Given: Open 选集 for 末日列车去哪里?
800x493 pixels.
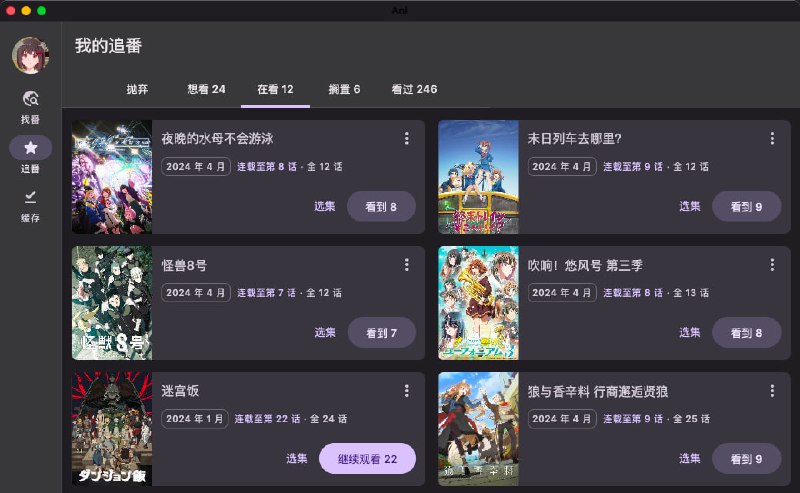Looking at the screenshot, I should point(690,206).
